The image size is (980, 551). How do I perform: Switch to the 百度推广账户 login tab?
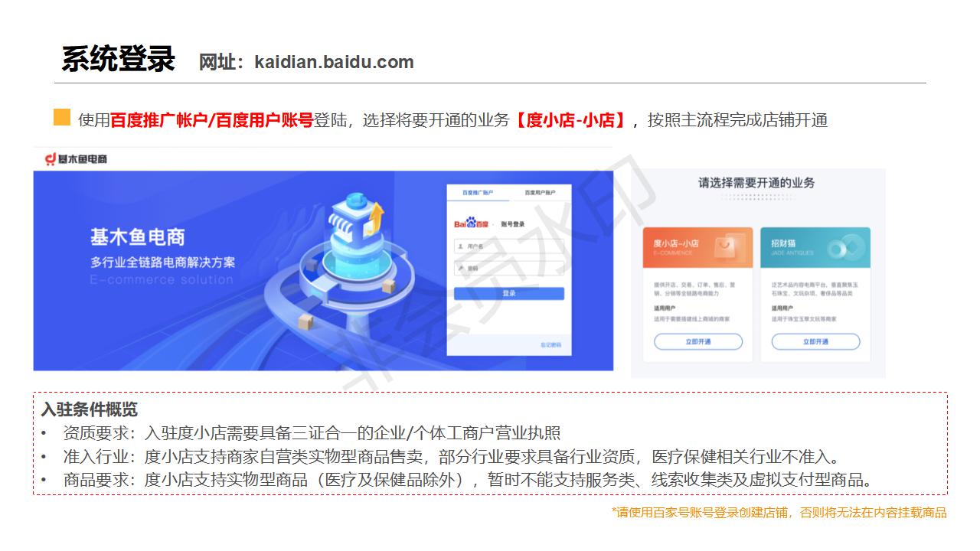(x=478, y=193)
